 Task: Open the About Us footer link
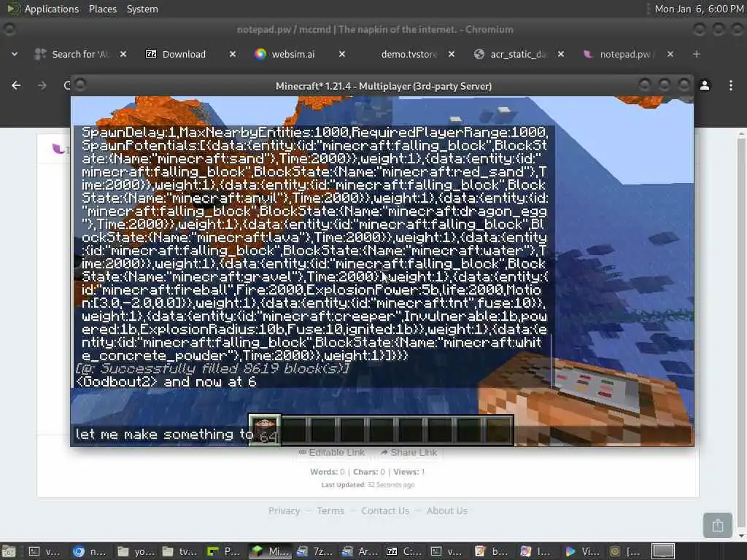pyautogui.click(x=447, y=510)
